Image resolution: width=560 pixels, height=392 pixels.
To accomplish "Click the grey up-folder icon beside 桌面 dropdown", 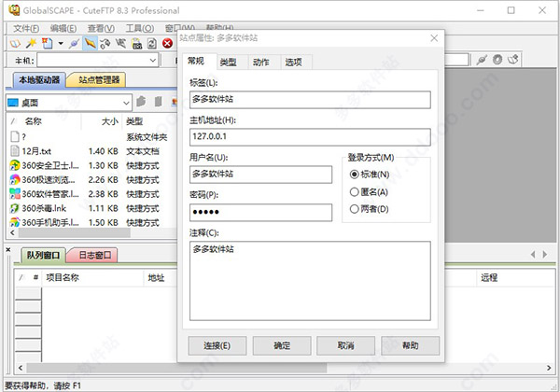I will [142, 102].
